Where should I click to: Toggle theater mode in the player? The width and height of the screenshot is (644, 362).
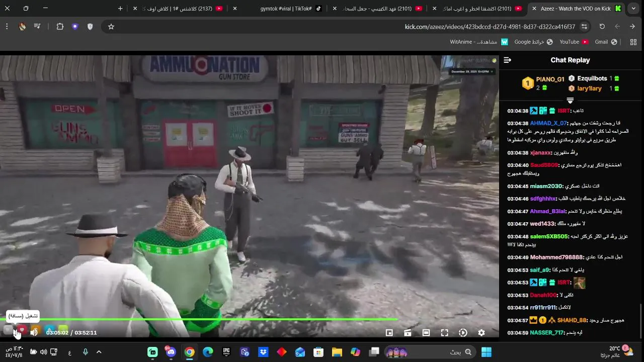click(426, 333)
